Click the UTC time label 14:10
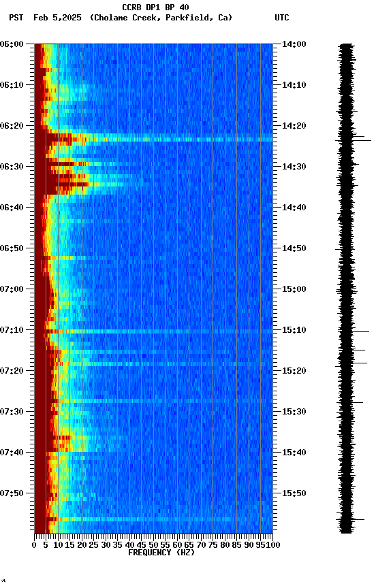The width and height of the screenshot is (376, 588). click(x=294, y=85)
